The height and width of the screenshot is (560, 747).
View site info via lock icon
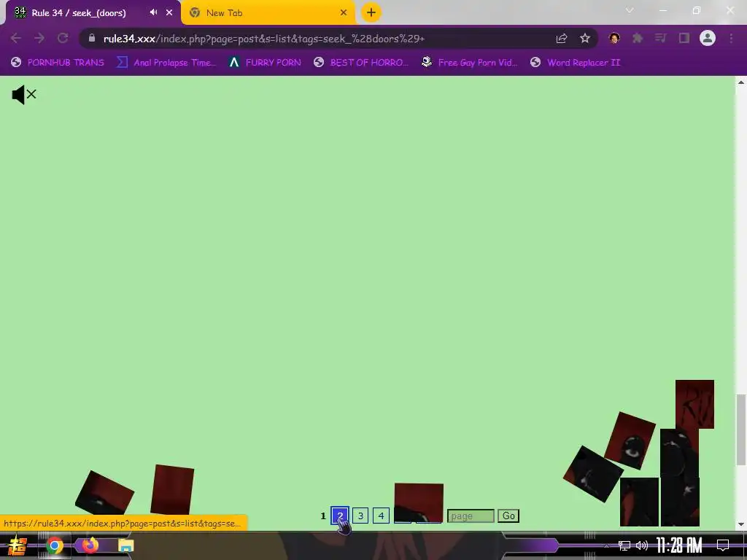pyautogui.click(x=92, y=38)
